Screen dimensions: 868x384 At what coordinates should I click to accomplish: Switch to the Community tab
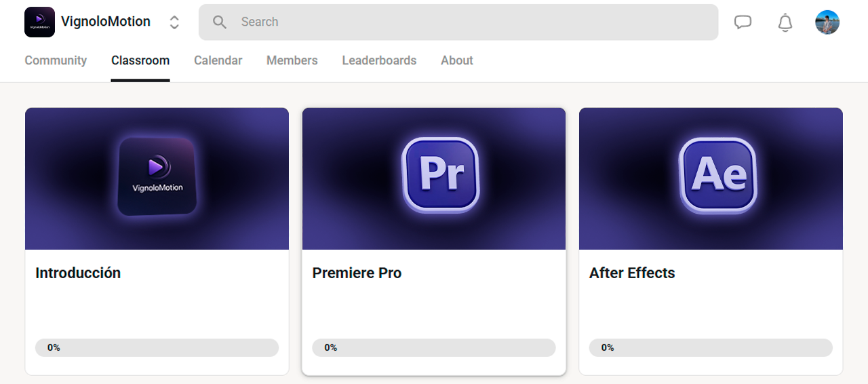click(x=56, y=60)
